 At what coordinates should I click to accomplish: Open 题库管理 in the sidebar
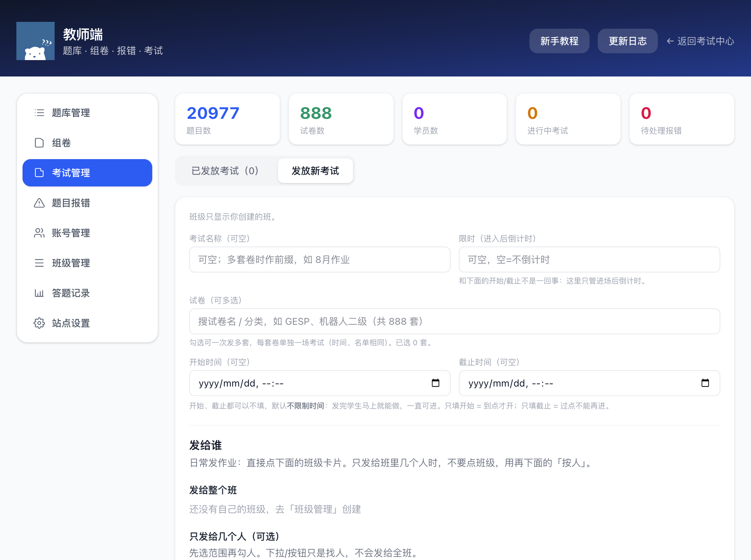(x=87, y=113)
